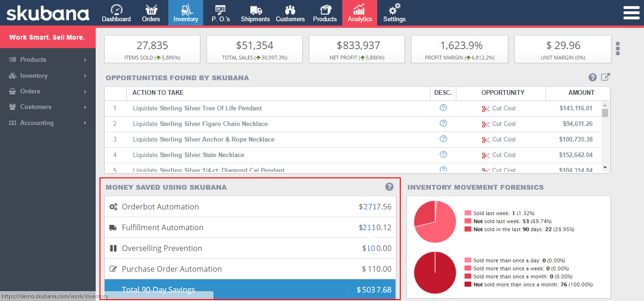Click Cut Cost scissors icon for State Necklace

[486, 155]
